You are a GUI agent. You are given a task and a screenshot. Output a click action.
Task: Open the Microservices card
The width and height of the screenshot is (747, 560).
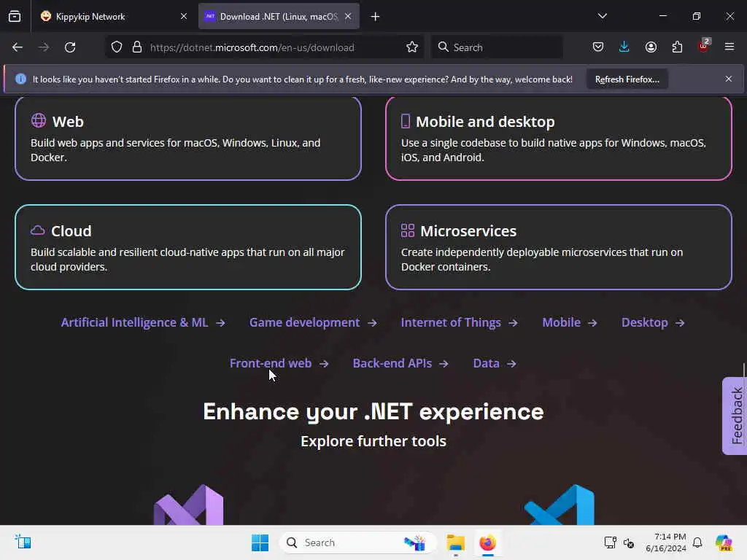point(558,247)
